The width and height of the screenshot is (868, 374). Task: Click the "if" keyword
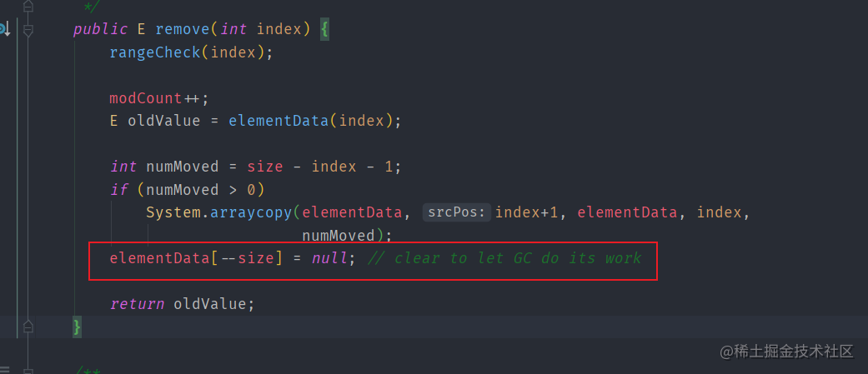click(x=118, y=190)
